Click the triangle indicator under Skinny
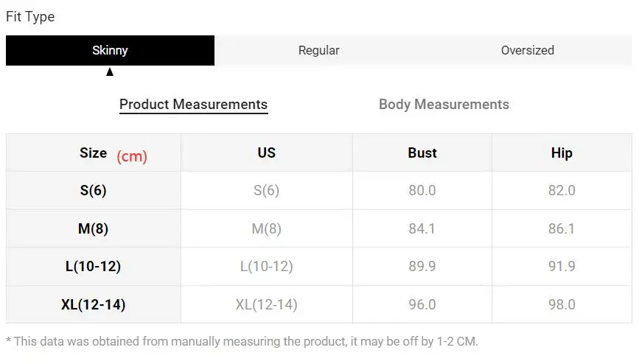 tap(110, 72)
